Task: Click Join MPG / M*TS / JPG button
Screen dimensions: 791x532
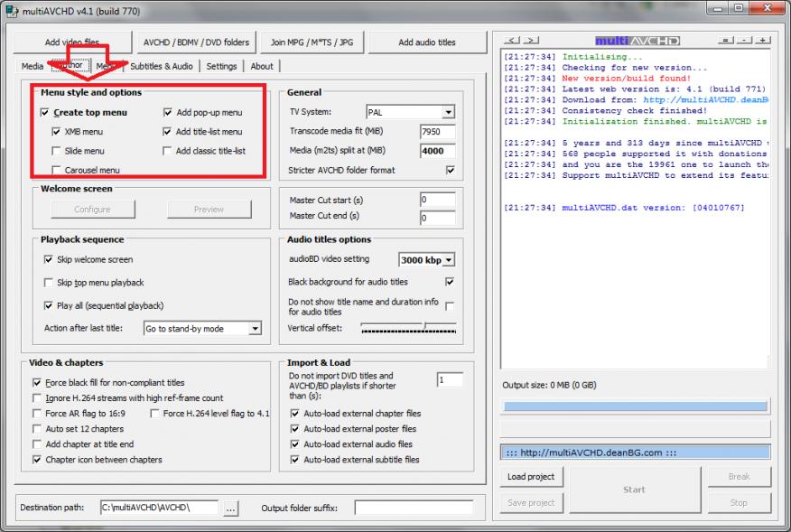Action: (312, 42)
